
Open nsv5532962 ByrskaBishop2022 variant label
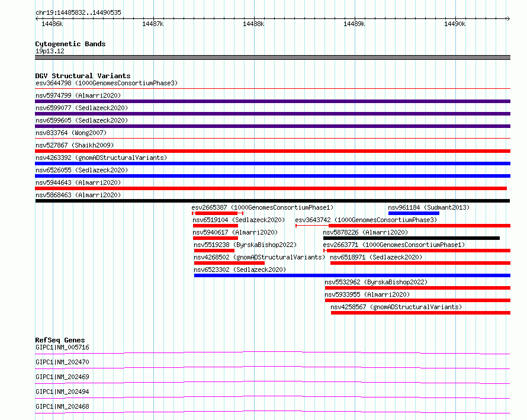pyautogui.click(x=376, y=282)
